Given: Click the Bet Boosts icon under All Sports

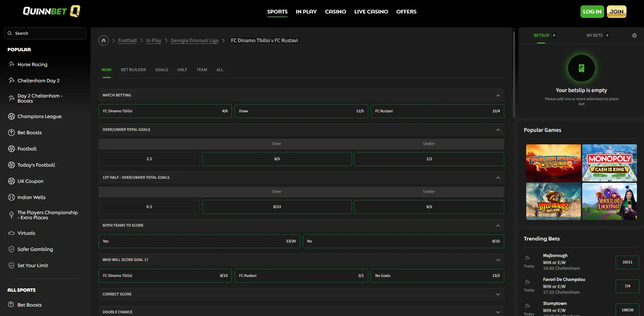Looking at the screenshot, I should [11, 305].
